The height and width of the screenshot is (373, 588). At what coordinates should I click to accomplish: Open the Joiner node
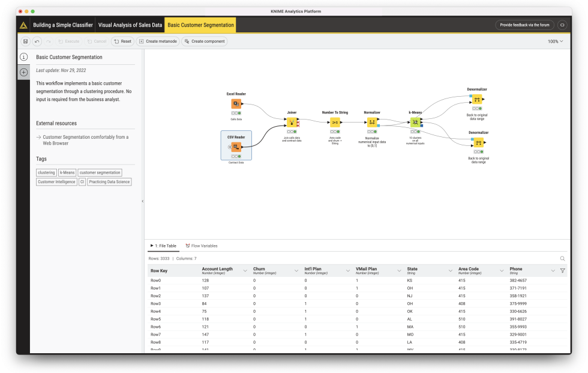[x=292, y=122]
